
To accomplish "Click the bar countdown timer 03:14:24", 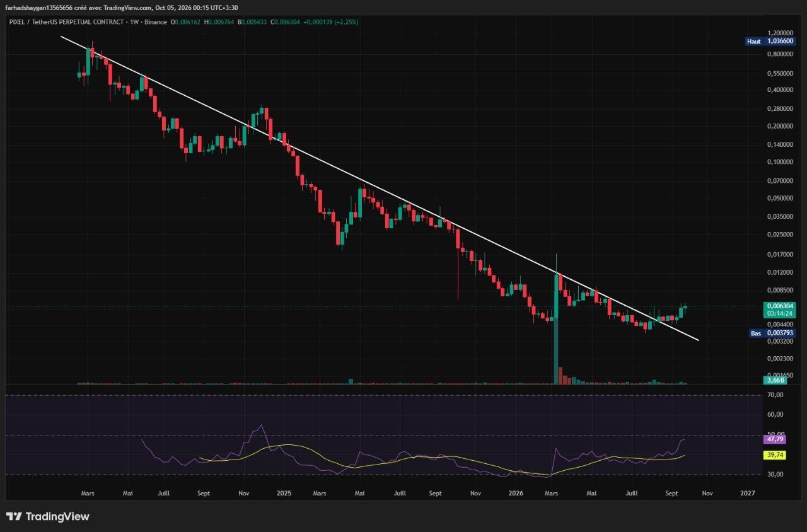I will (x=779, y=313).
